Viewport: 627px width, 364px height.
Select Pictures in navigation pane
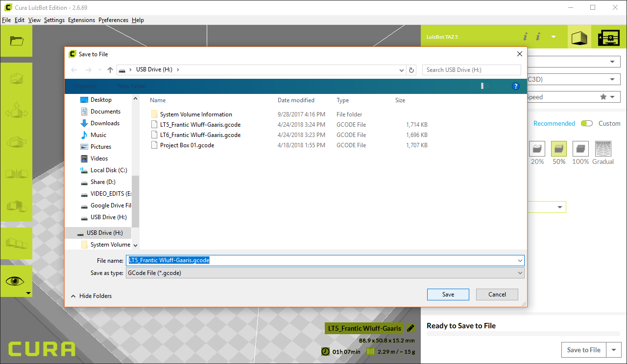101,147
